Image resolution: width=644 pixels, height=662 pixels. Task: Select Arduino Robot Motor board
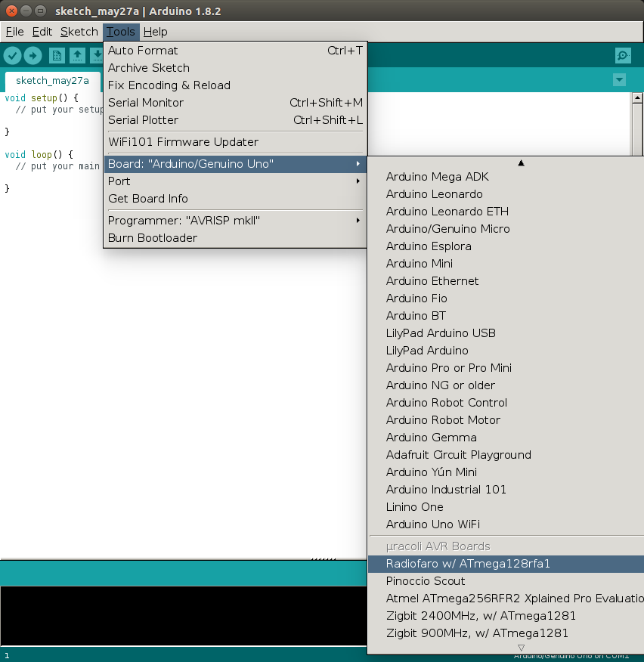pos(506,419)
